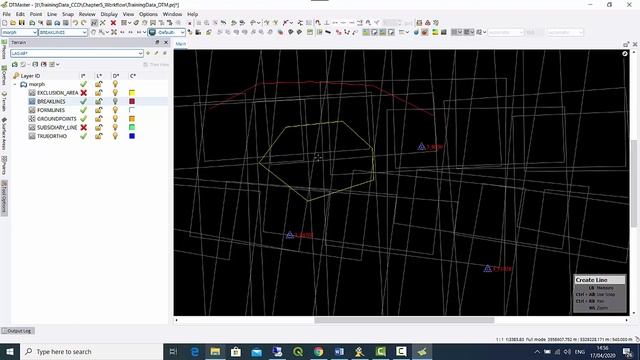The width and height of the screenshot is (640, 360).
Task: Click the fit-to-extents arrows toolbar icon
Action: point(114,32)
